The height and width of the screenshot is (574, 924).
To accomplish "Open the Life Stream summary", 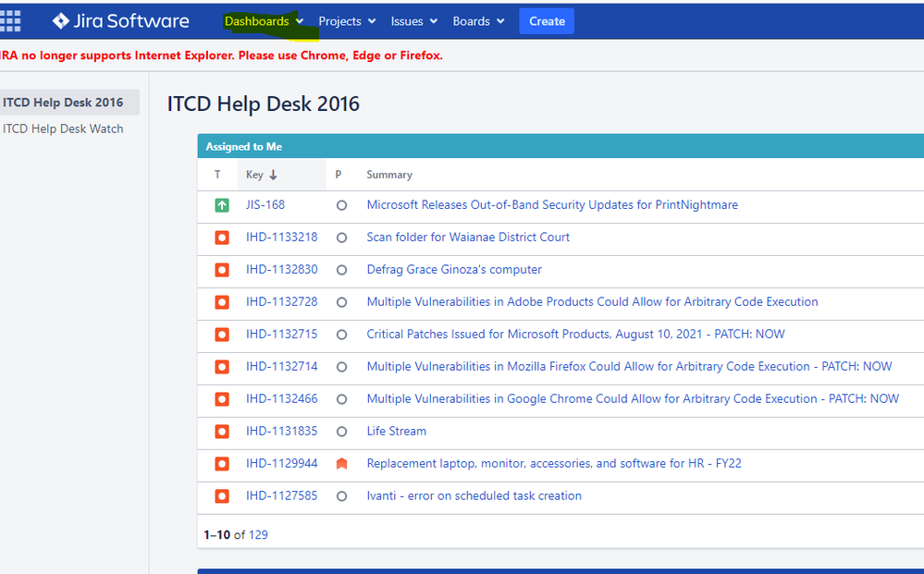I will [396, 431].
